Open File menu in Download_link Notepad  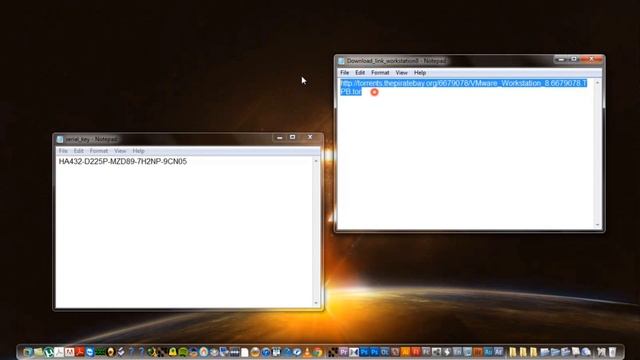click(344, 73)
